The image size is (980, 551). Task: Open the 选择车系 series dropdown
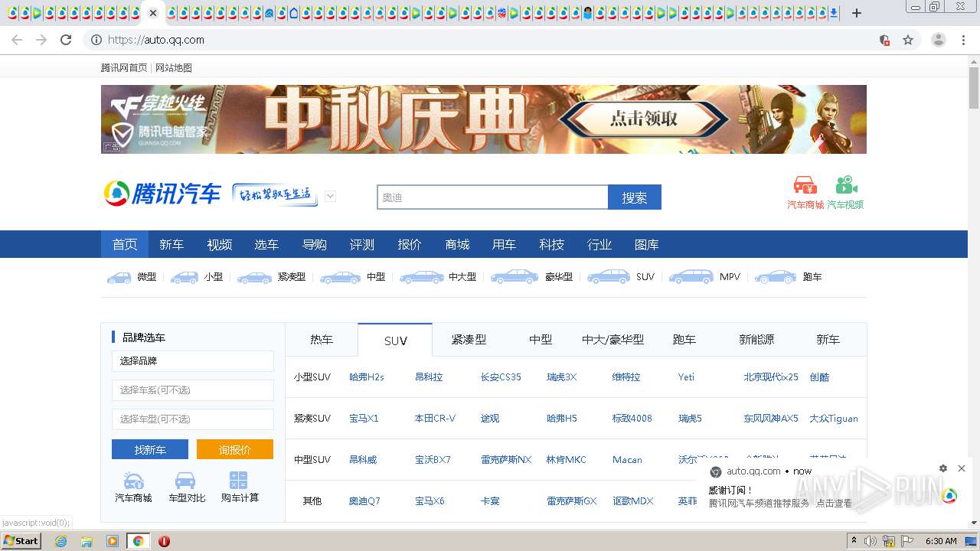point(193,390)
